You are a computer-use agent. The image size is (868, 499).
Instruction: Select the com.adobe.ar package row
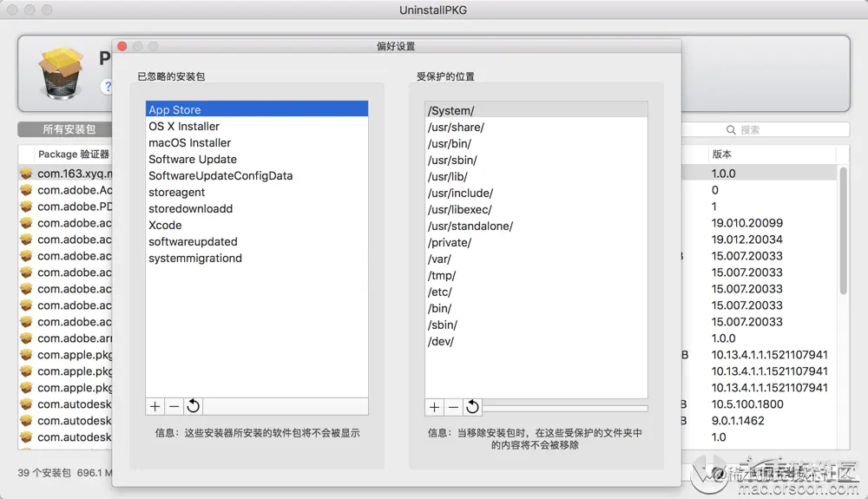coord(65,338)
